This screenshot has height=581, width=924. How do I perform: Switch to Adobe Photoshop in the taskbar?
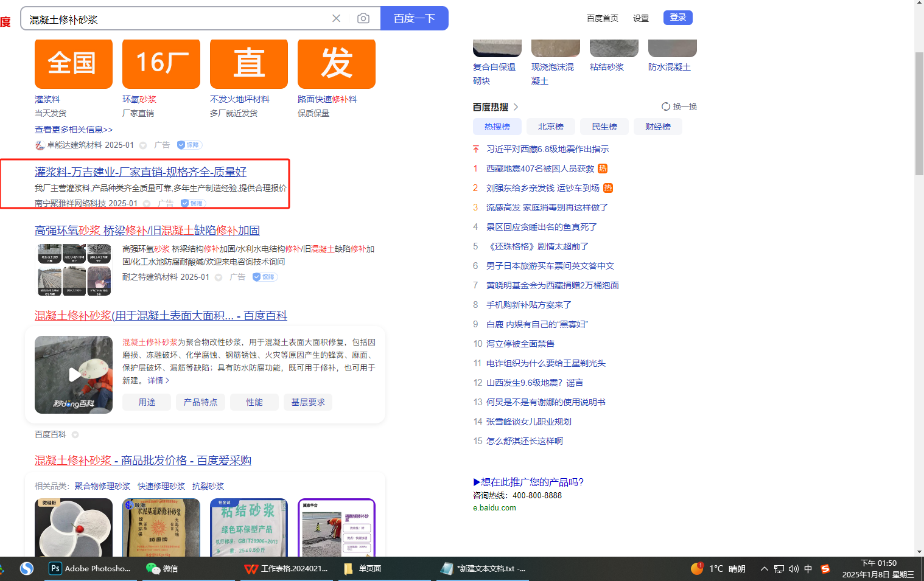pyautogui.click(x=90, y=568)
